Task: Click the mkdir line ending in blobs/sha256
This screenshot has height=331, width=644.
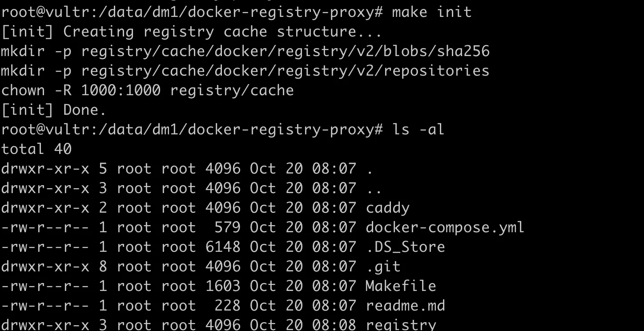Action: coord(245,51)
